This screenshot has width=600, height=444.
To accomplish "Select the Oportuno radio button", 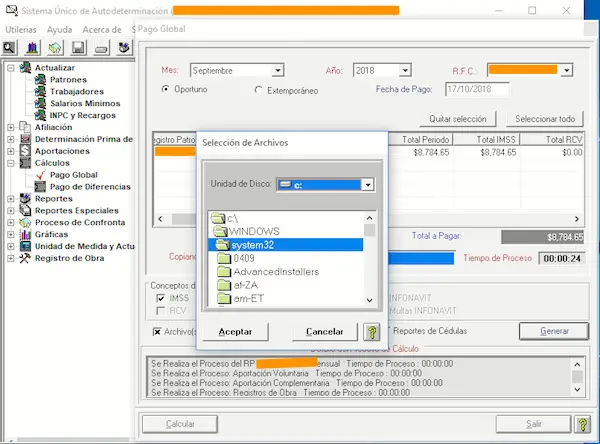I will [165, 89].
